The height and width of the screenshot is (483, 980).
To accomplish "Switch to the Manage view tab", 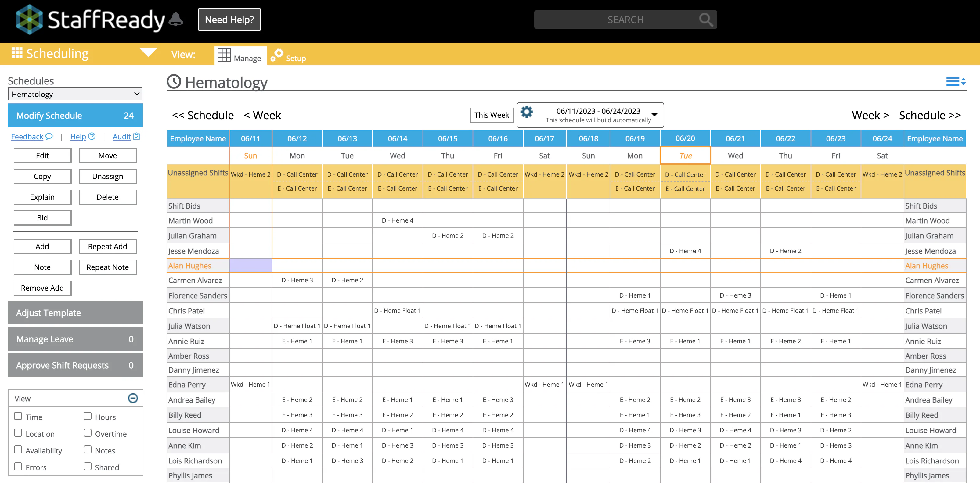I will [x=240, y=55].
